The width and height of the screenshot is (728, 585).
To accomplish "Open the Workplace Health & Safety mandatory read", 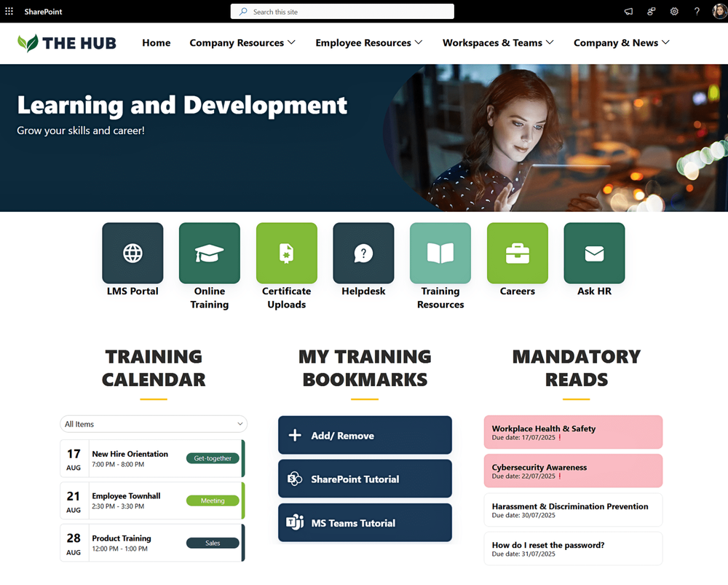I will (x=573, y=431).
